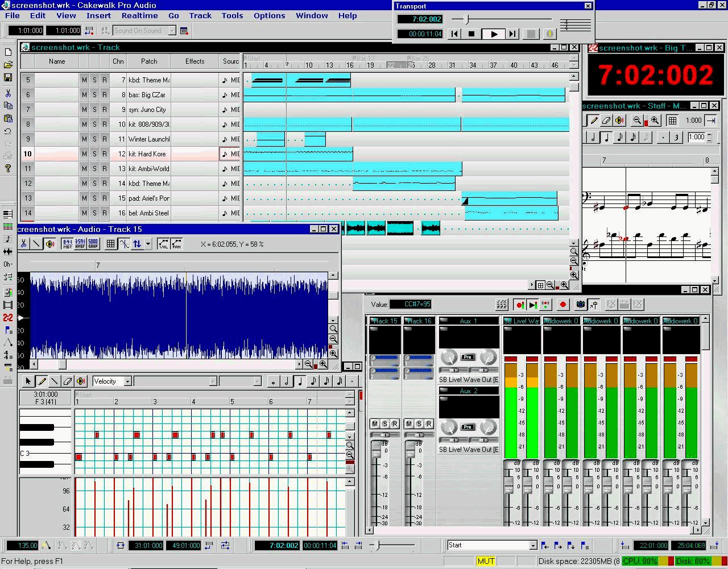Click the Loop icon beside the 31:01:000 field

tap(120, 546)
